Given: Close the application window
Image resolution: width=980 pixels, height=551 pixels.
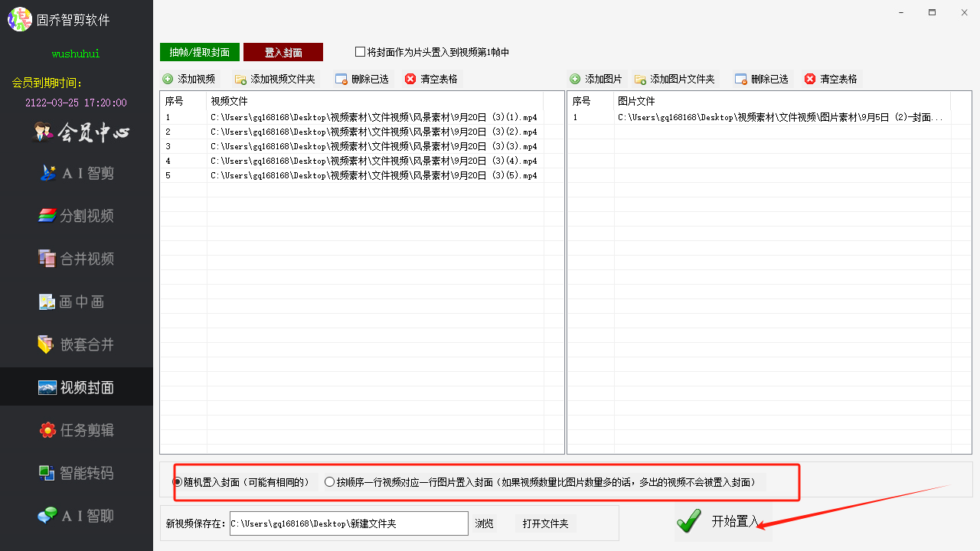Looking at the screenshot, I should coord(964,13).
